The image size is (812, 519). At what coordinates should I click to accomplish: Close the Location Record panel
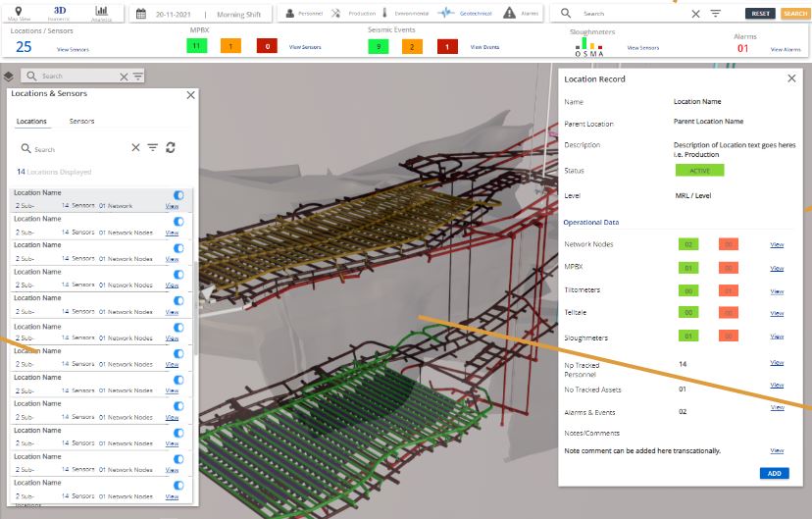(x=791, y=78)
